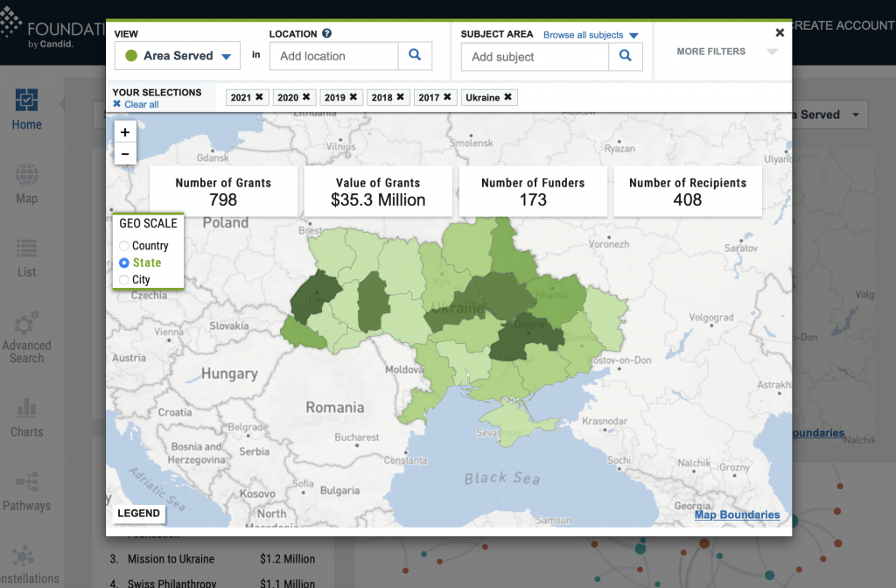This screenshot has width=896, height=588.
Task: Remove the 2019 selection tag
Action: point(353,97)
